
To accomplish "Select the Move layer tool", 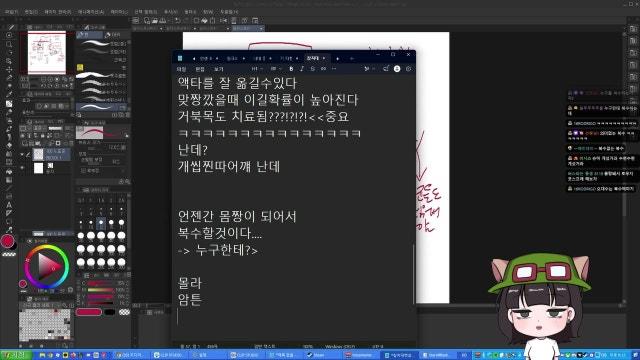I will pos(9,69).
